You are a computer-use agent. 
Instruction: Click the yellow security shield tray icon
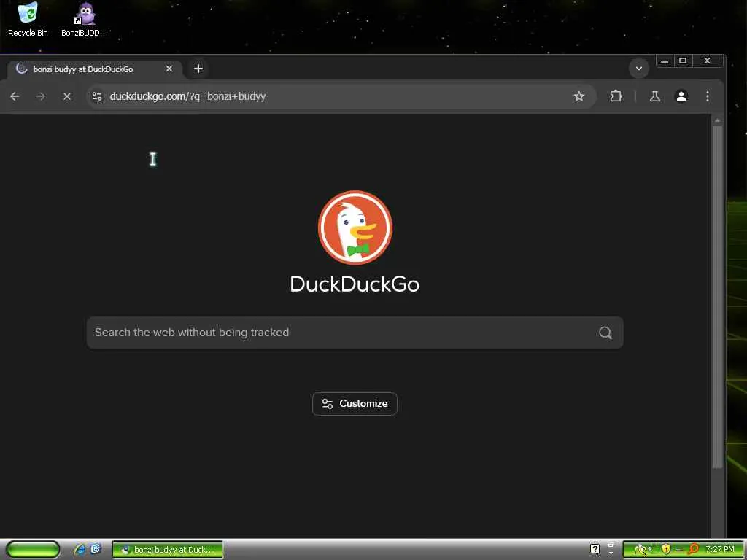(666, 549)
